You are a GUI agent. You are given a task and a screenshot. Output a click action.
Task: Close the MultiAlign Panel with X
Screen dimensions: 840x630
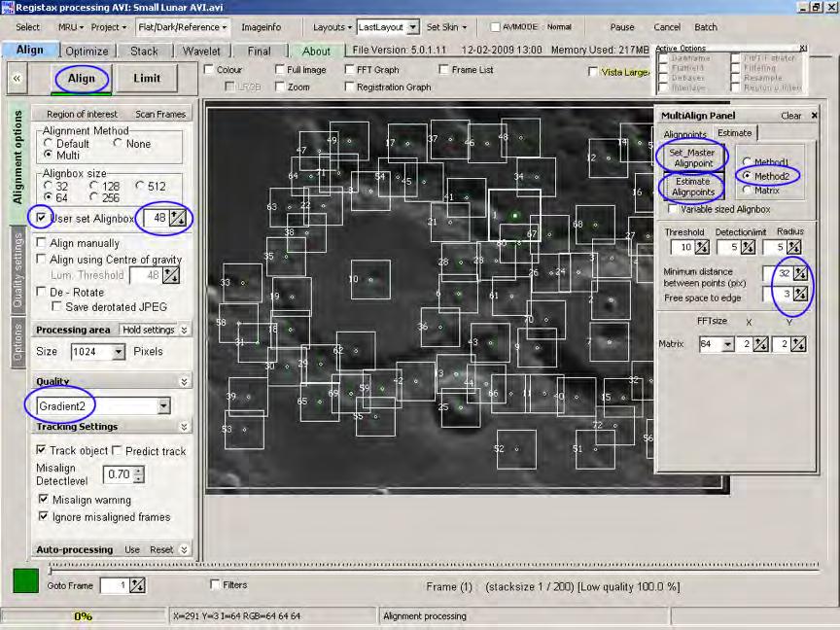(x=815, y=115)
